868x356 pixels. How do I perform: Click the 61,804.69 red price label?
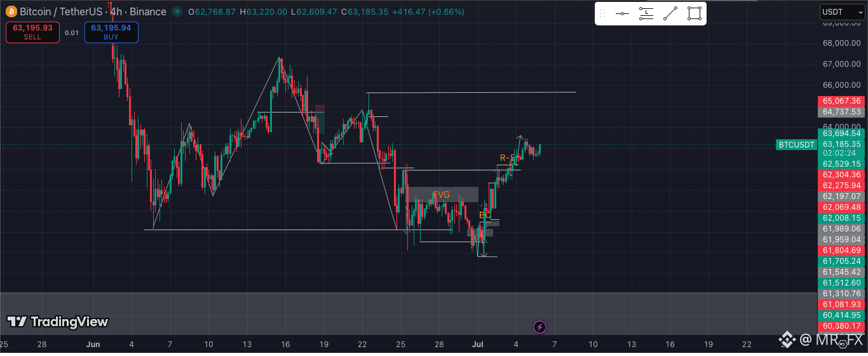pos(841,250)
